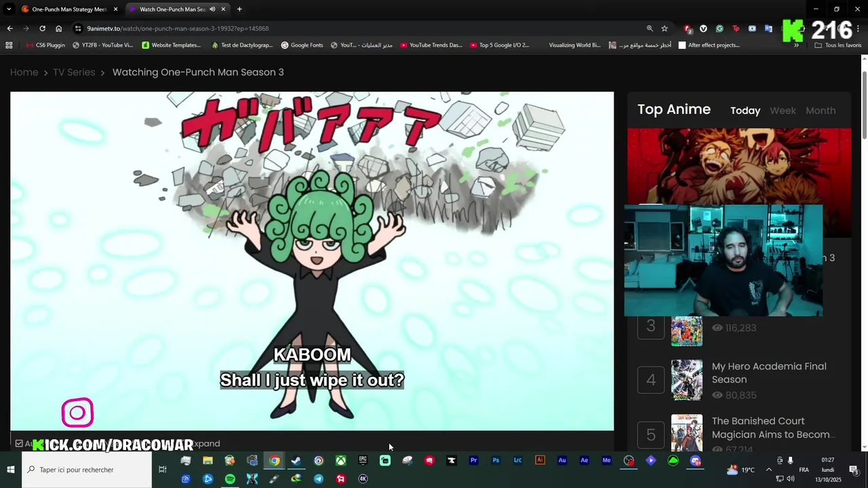Open Task View on taskbar
Screen dimensions: 868x488
click(163, 470)
